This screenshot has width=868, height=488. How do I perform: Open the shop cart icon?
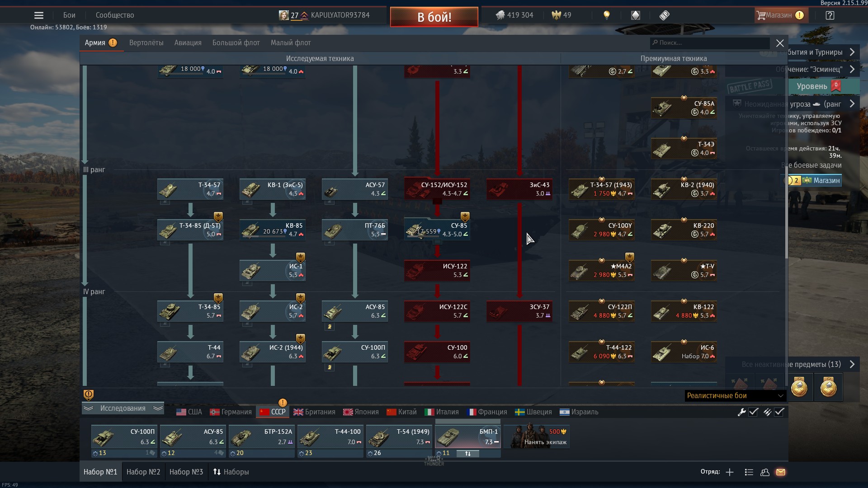click(761, 15)
